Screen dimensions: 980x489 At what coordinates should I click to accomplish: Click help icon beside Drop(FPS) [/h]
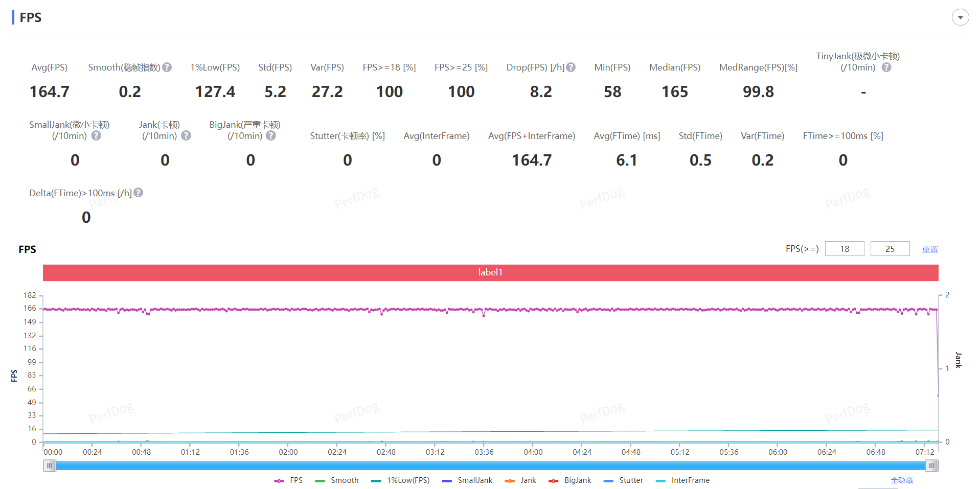571,67
